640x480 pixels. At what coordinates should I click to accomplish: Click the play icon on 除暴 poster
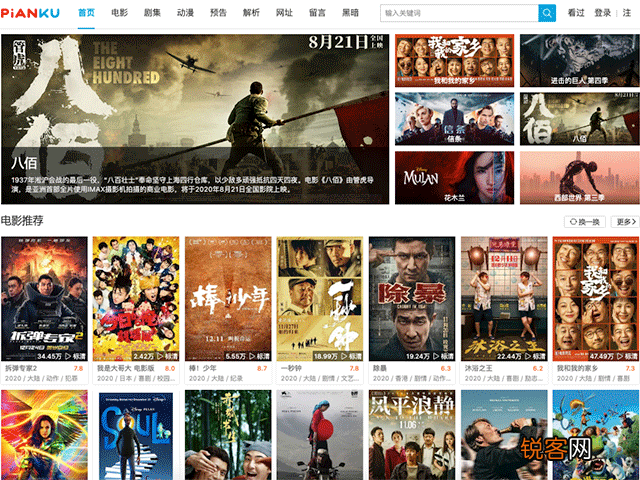pos(436,356)
